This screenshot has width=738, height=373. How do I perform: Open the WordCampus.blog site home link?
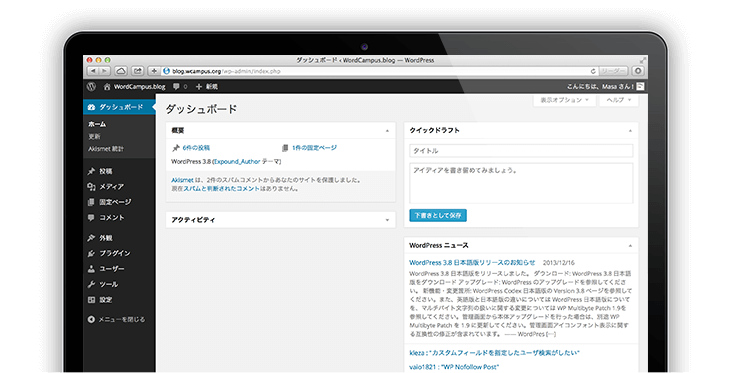135,87
